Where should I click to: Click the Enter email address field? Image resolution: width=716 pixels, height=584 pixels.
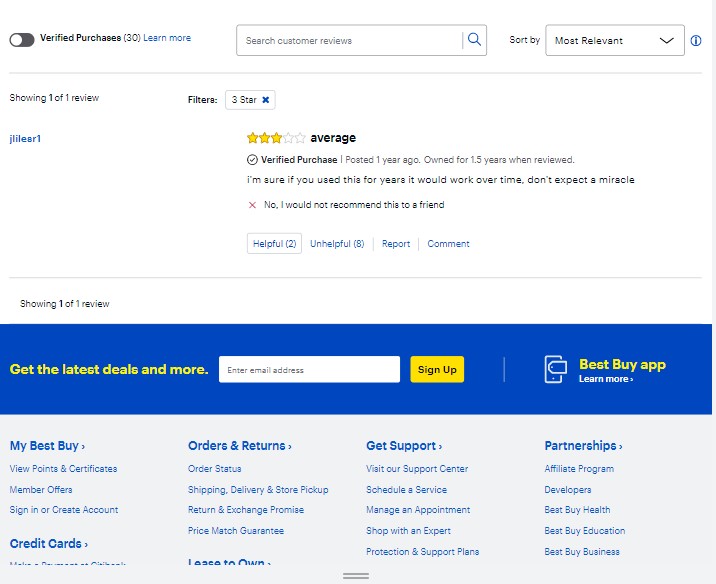(309, 369)
